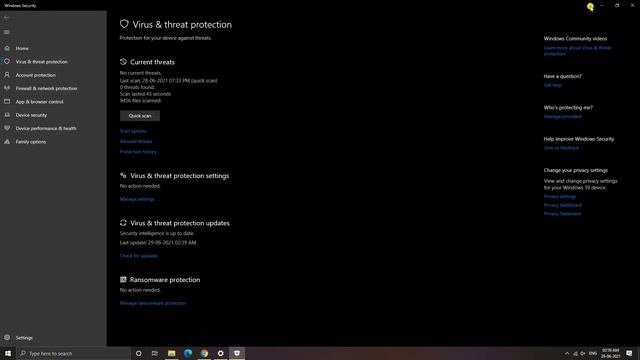Show hidden tray icons chevron
Image resolution: width=640 pixels, height=360 pixels.
[x=567, y=353]
